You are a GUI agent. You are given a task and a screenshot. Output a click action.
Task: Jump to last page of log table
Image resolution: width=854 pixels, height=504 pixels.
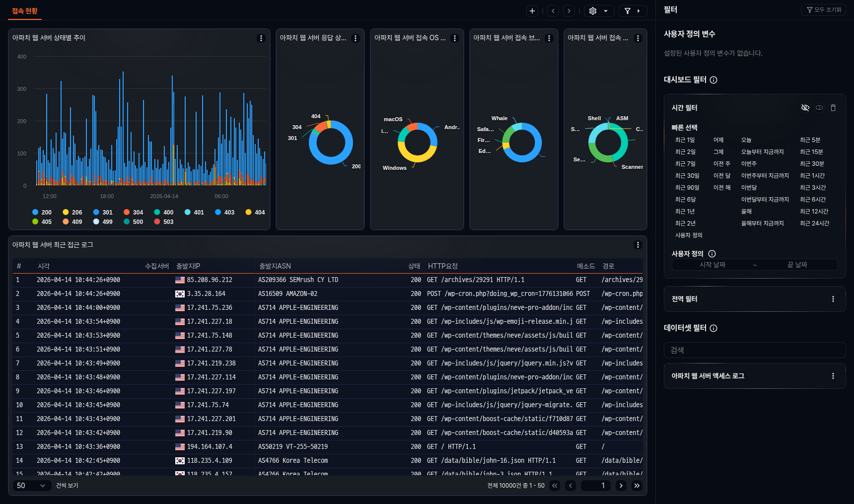[x=637, y=486]
